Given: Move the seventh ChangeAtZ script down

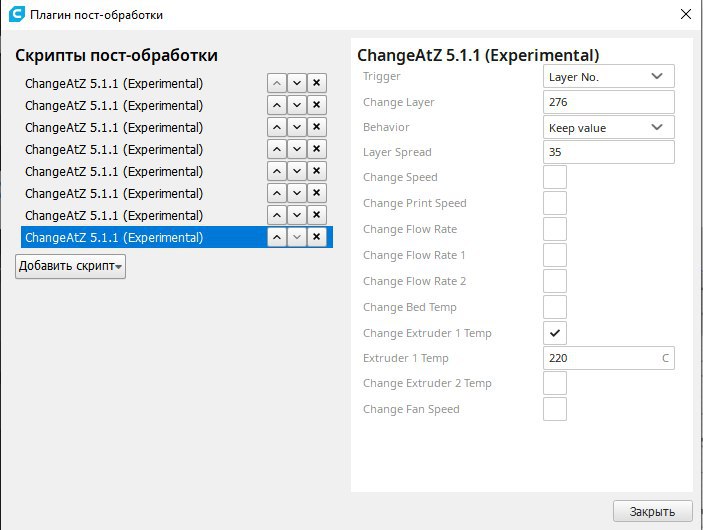Looking at the screenshot, I should coord(297,215).
